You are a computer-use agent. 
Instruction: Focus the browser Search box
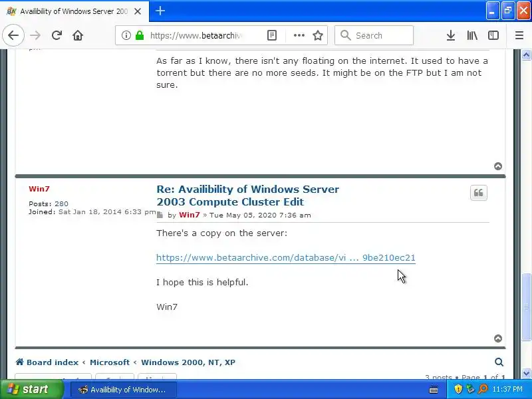pos(374,35)
